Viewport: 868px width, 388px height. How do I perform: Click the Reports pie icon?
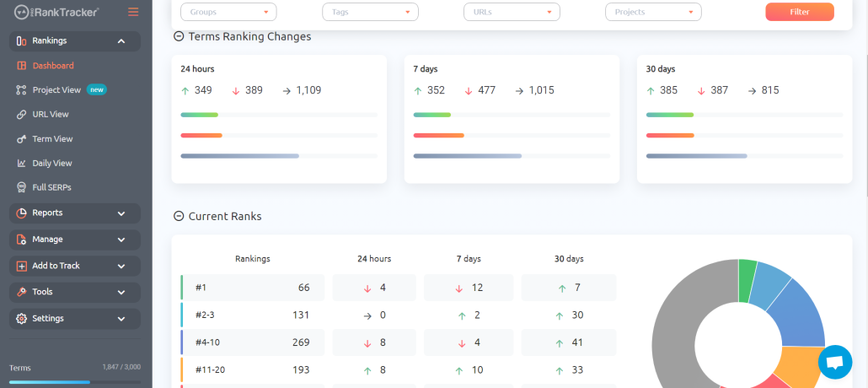click(22, 213)
